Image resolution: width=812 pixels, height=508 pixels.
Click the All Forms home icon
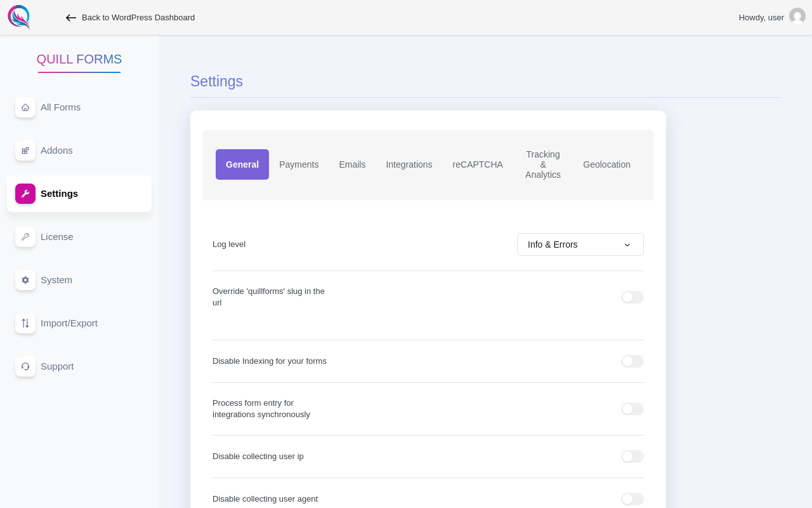click(x=25, y=107)
